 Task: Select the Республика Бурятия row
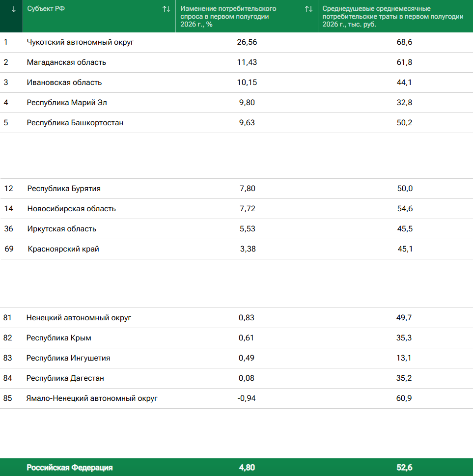click(237, 189)
